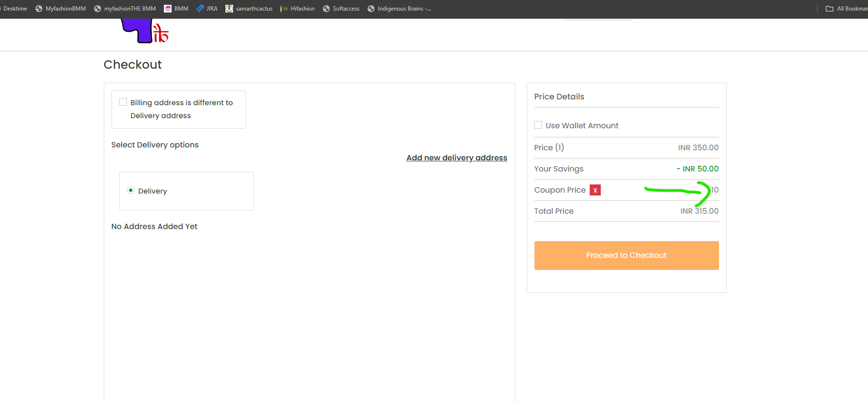Screen dimensions: 868x402
Task: Enable the Use Wallet Amount checkbox
Action: pos(538,125)
